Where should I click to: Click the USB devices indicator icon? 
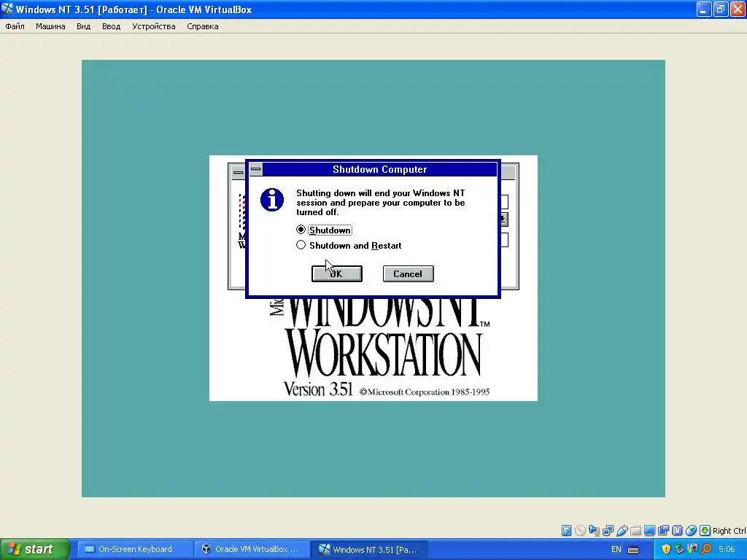pos(622,531)
